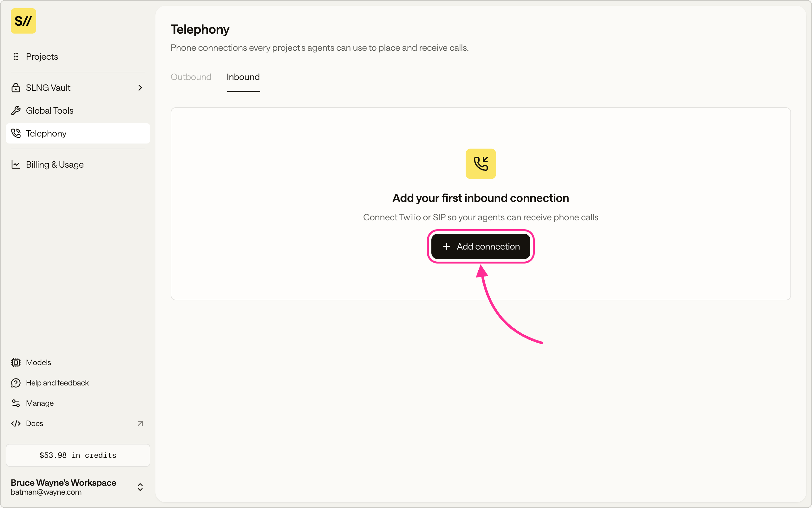Open Help and feedback
The image size is (812, 508).
78,383
